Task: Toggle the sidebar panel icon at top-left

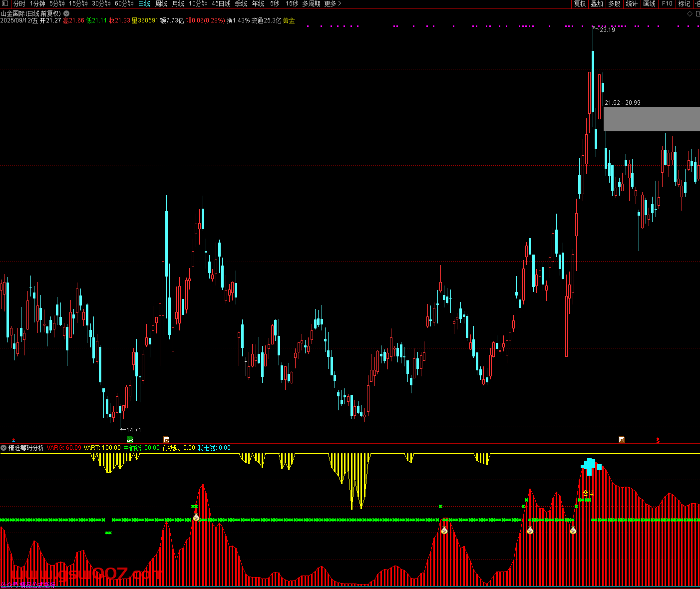Action: pyautogui.click(x=6, y=3)
